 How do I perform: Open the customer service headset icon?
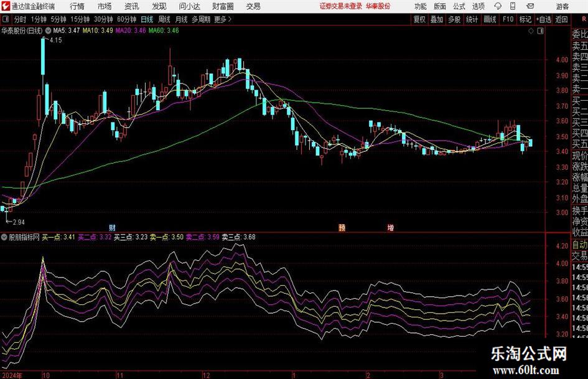[498, 6]
